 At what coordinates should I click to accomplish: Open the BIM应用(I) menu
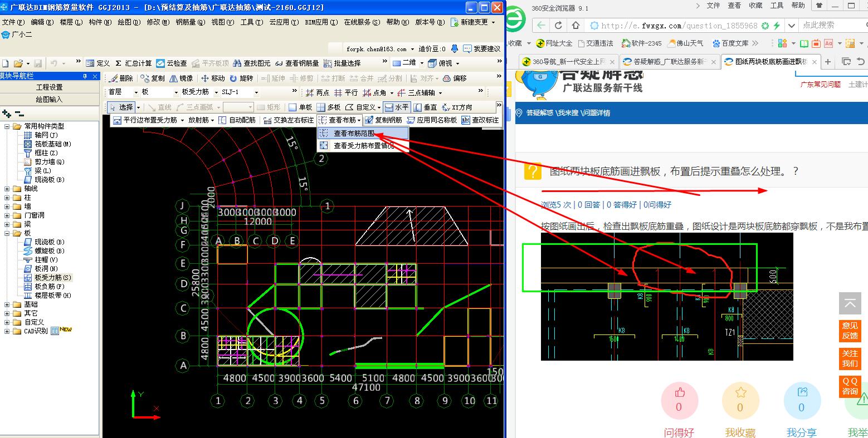321,22
